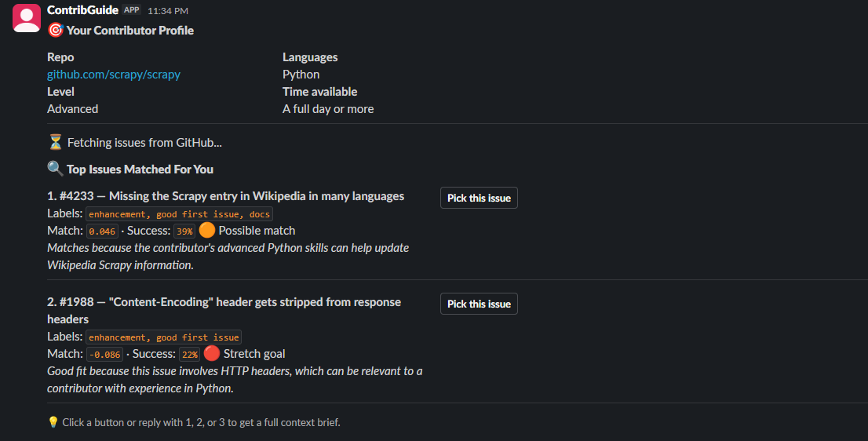Click the hourglass emoji near Fetching issues
Screen dimensions: 868x441
tap(56, 142)
